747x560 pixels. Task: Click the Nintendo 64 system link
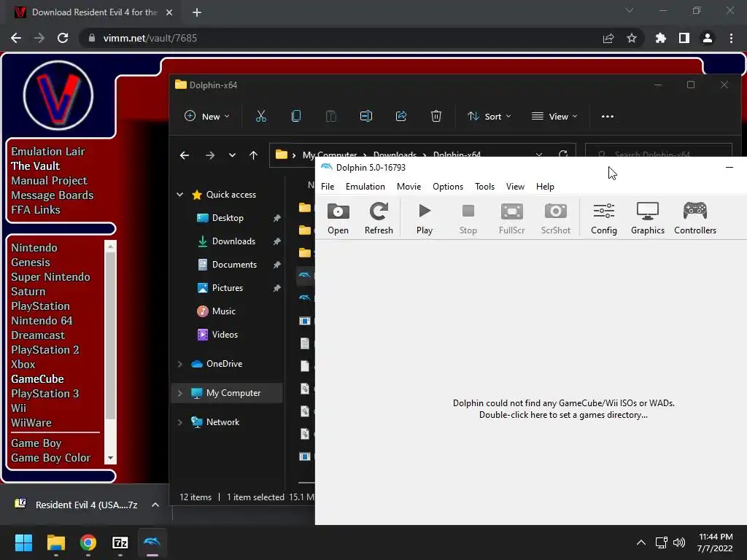point(42,321)
